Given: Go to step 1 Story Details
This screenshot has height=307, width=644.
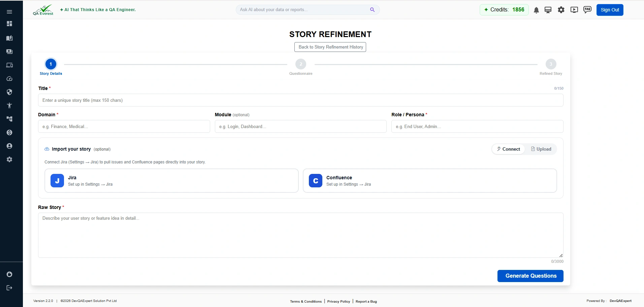Looking at the screenshot, I should [51, 67].
